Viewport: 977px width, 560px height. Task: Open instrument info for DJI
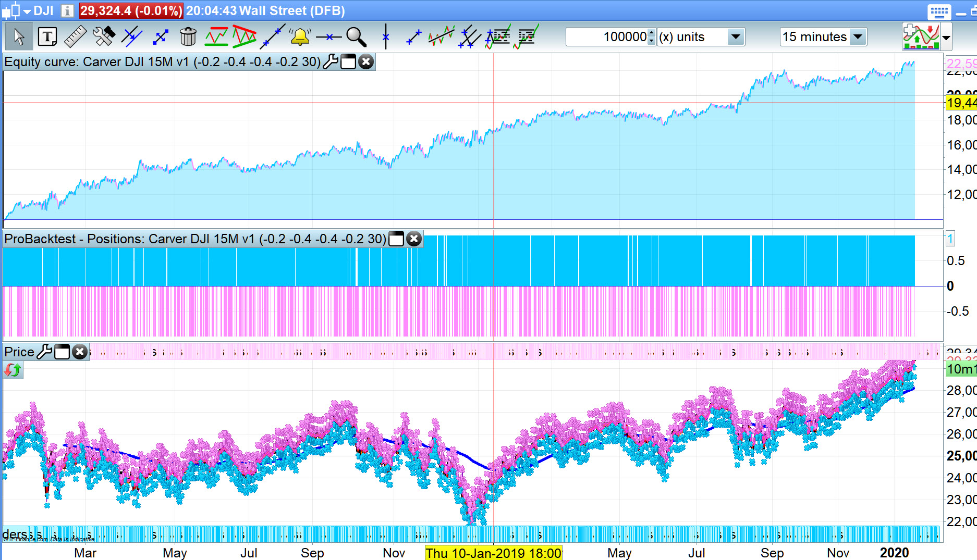tap(67, 10)
